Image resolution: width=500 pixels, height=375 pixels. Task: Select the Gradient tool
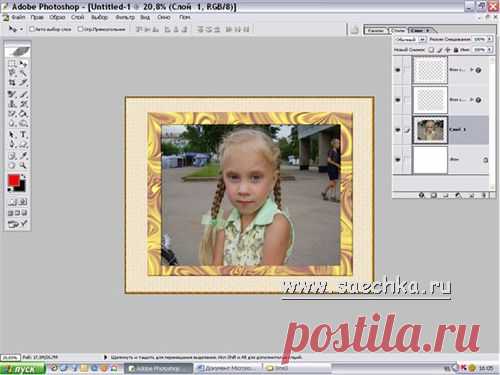pos(23,114)
